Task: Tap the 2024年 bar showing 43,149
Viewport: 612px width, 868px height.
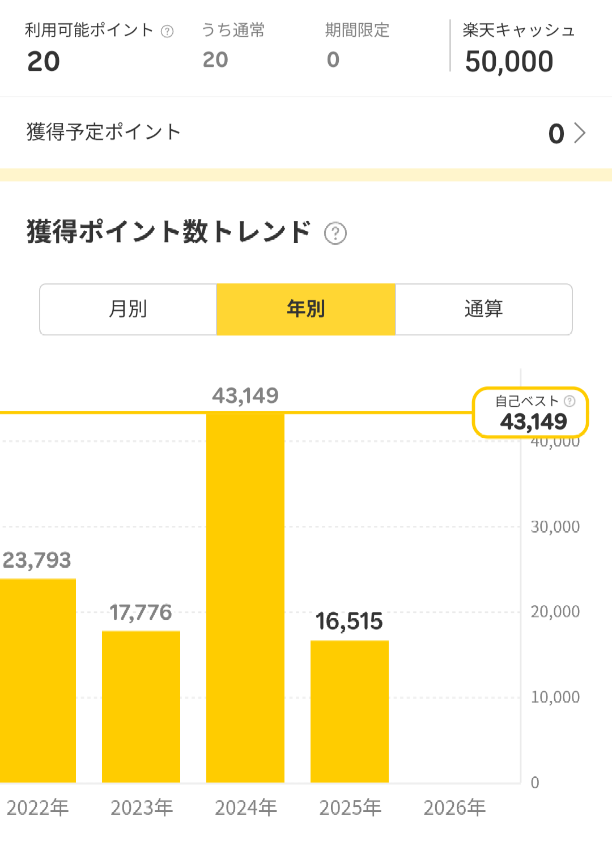Action: pyautogui.click(x=245, y=598)
